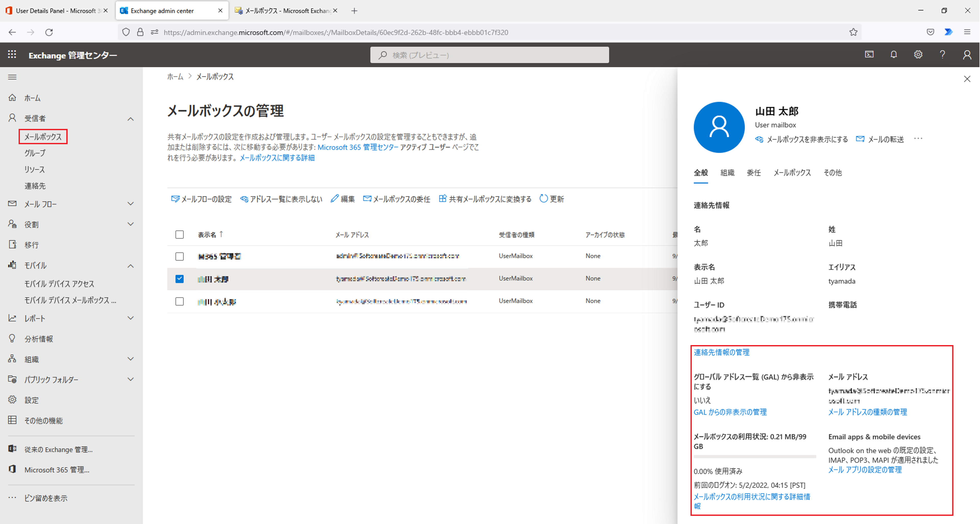Screen dimensions: 980x524
Task: Click 更新 refresh command
Action: click(x=552, y=199)
